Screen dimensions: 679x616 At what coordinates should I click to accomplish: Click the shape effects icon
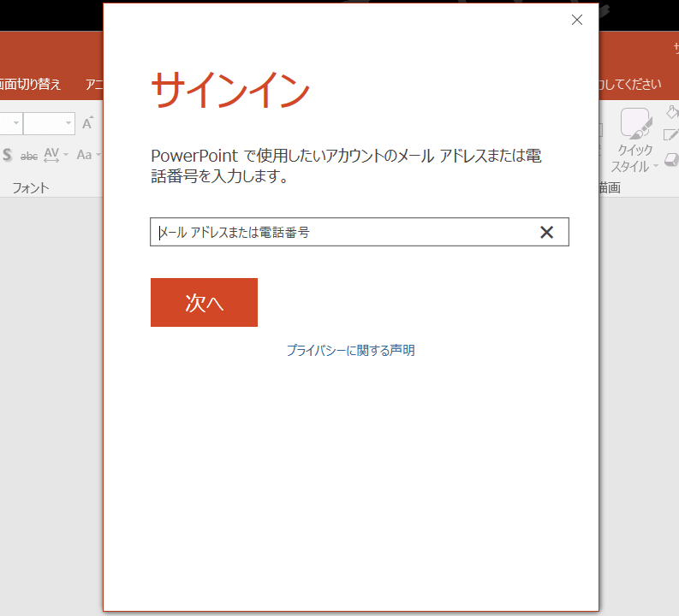pos(671,158)
